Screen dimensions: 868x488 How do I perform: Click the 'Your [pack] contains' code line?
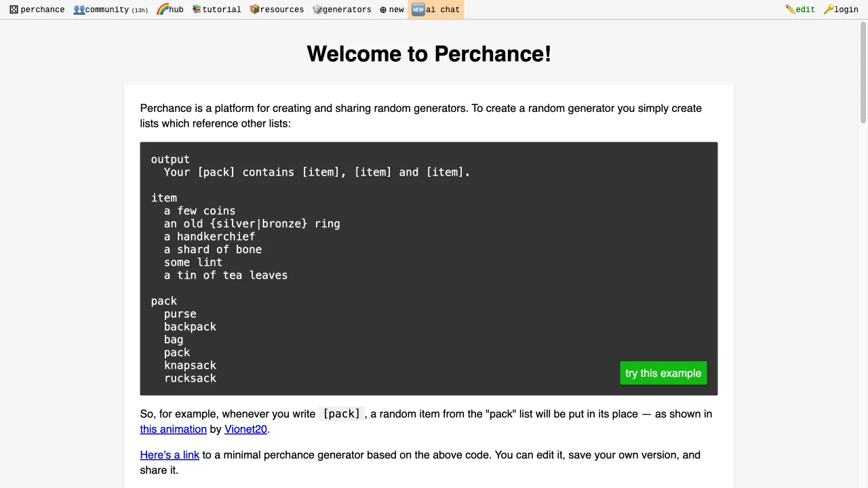(x=317, y=172)
